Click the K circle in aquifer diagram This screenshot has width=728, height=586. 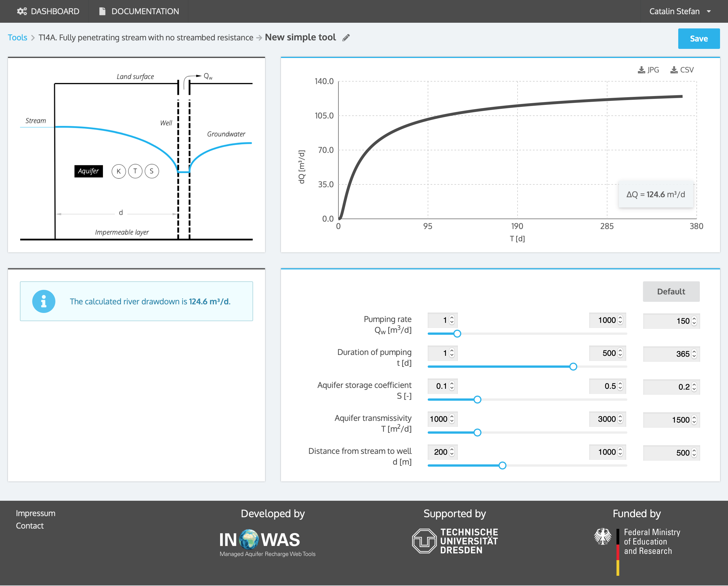click(x=119, y=171)
